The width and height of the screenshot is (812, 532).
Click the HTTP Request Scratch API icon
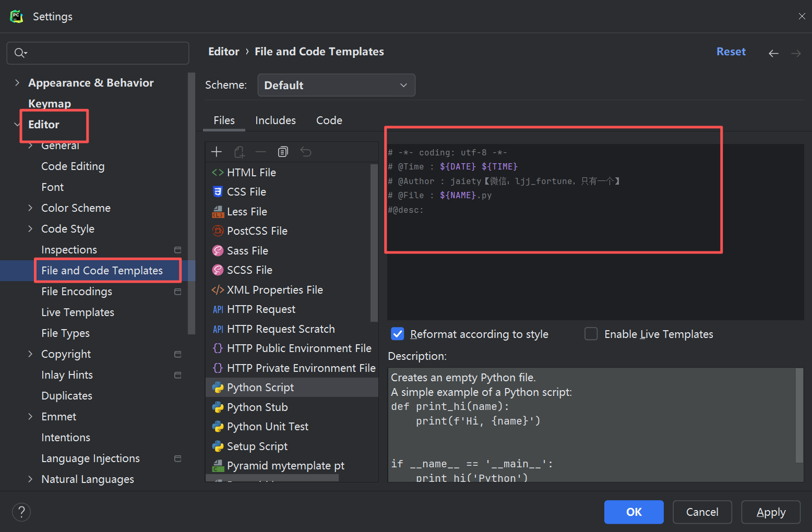pyautogui.click(x=218, y=329)
